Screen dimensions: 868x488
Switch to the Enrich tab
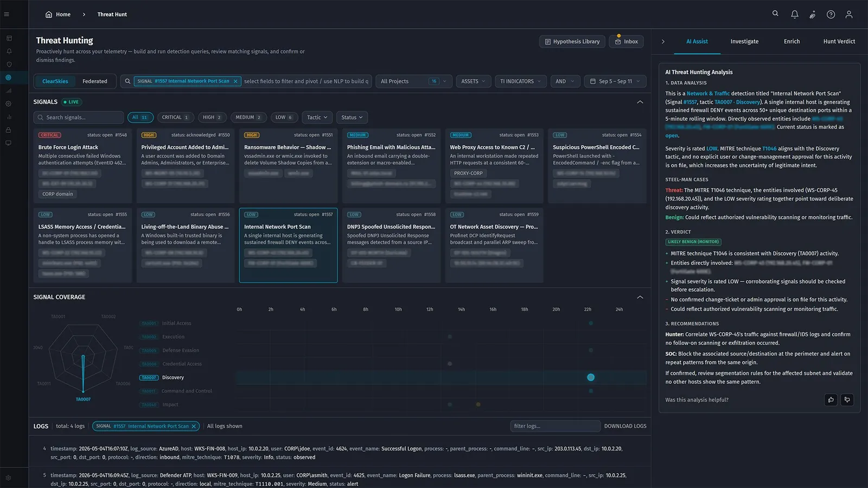[x=792, y=42]
